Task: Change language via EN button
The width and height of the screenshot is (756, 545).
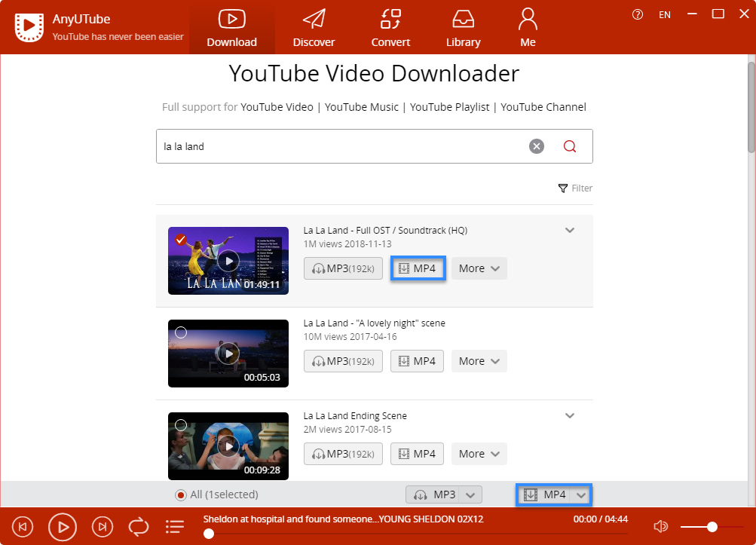Action: pyautogui.click(x=665, y=15)
